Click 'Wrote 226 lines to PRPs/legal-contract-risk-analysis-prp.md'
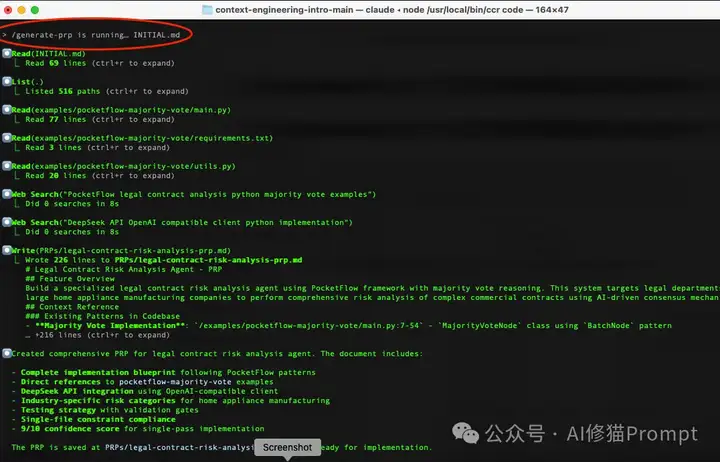The height and width of the screenshot is (462, 720). [x=163, y=260]
